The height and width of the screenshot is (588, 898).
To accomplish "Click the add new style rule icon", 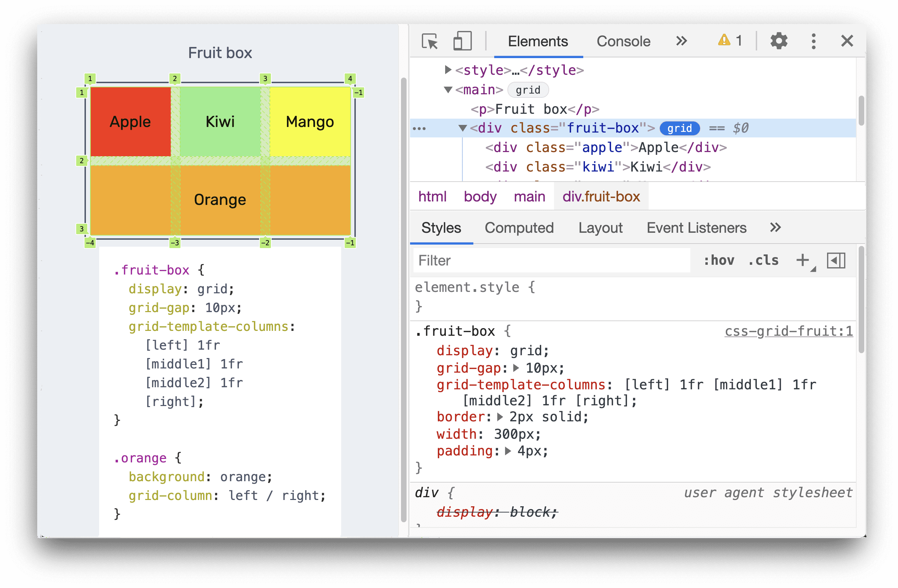I will pyautogui.click(x=803, y=261).
